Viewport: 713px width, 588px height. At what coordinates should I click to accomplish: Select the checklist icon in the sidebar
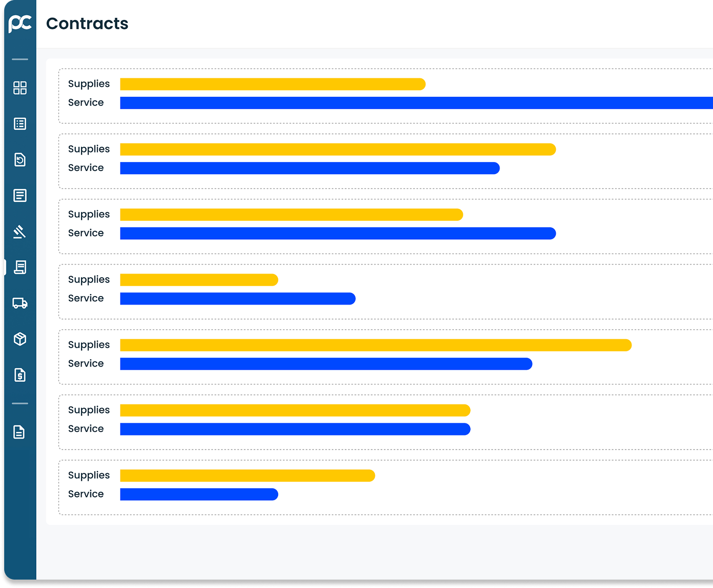[x=20, y=124]
